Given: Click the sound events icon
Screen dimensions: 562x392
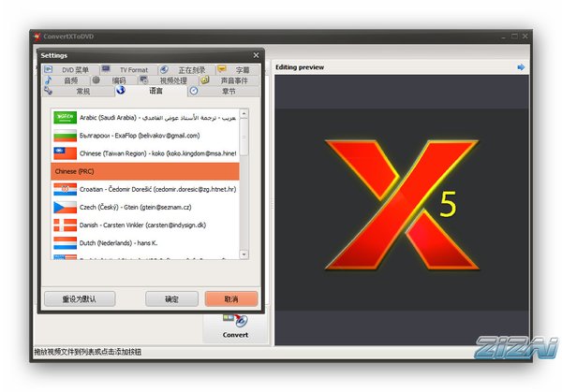Looking at the screenshot, I should tap(204, 80).
